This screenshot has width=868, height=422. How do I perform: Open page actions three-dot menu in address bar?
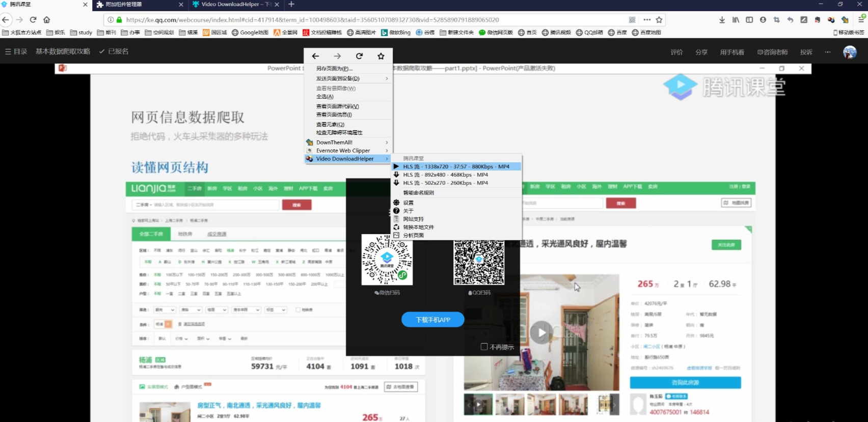[x=647, y=20]
